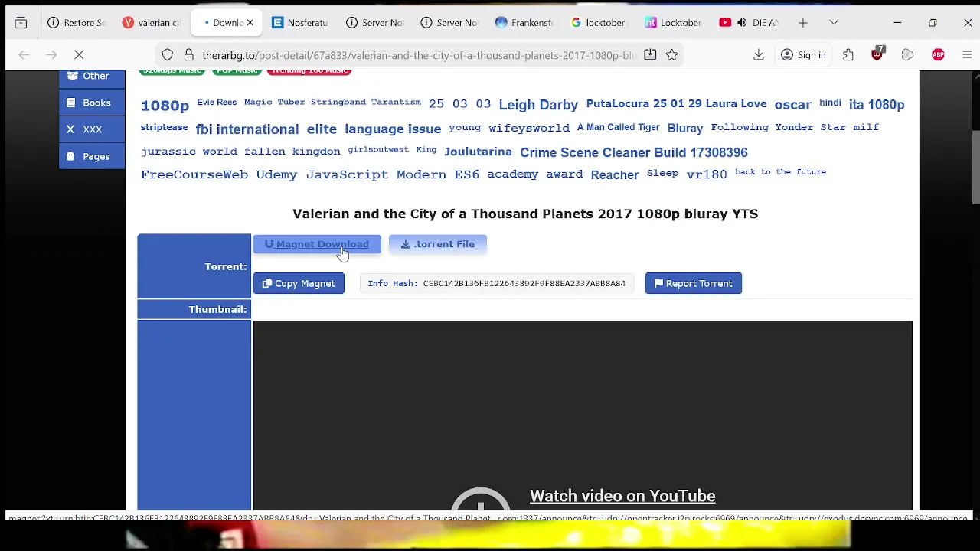Open the Firefox downloads panel

point(759,55)
